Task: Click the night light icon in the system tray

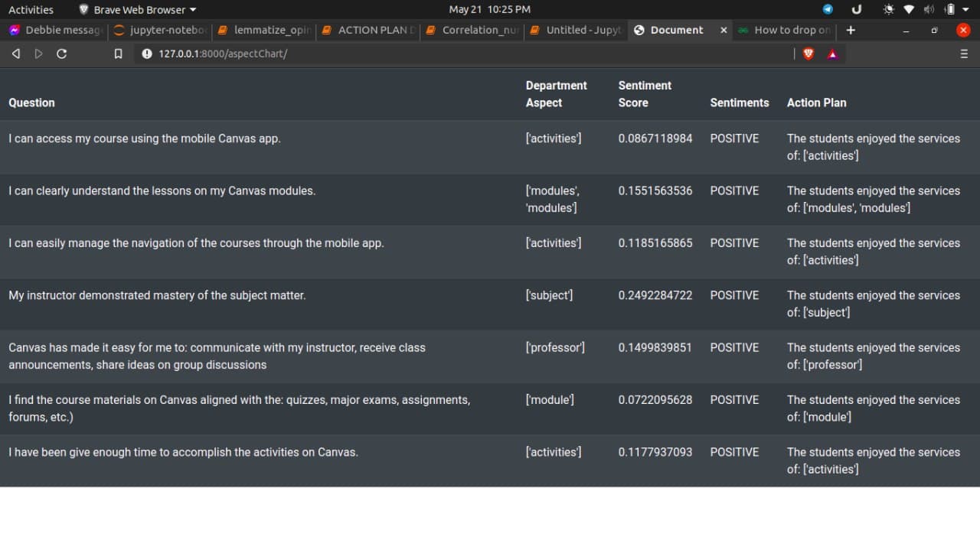Action: coord(888,9)
